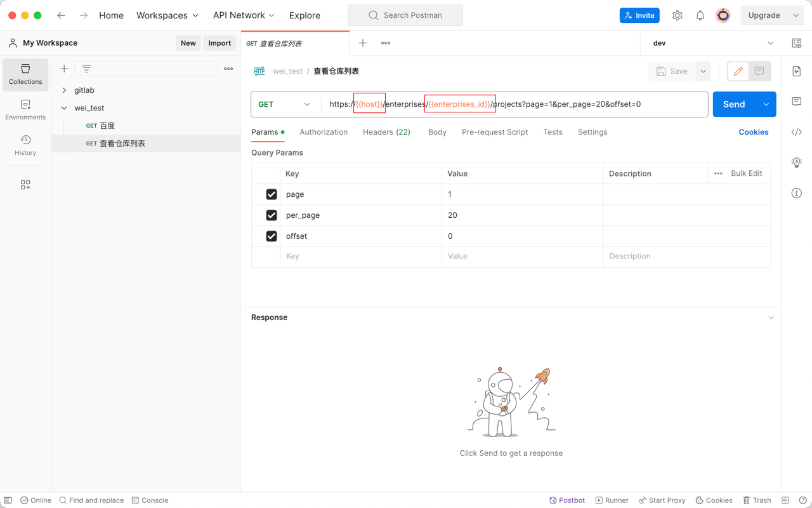Viewport: 812px width, 508px height.
Task: Open the documentation pane icon
Action: click(797, 71)
